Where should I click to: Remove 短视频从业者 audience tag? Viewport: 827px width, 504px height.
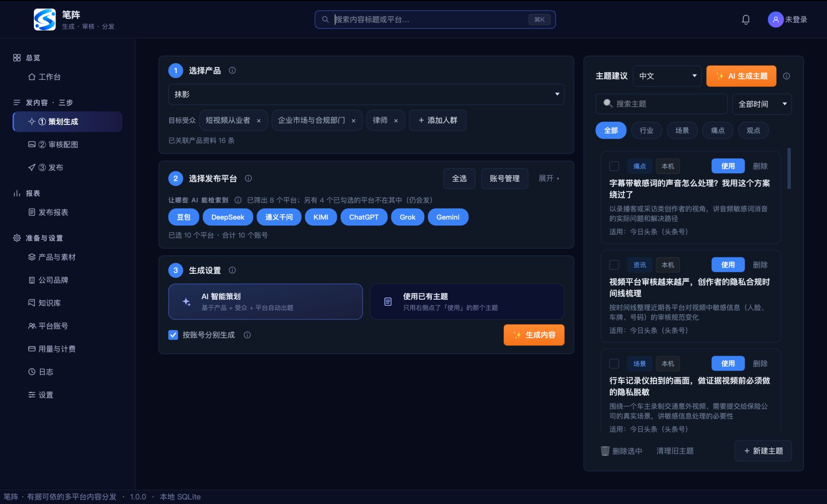(x=259, y=121)
